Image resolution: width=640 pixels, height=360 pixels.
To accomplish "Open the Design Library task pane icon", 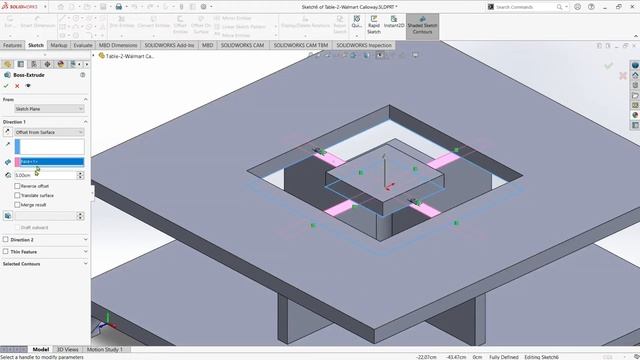I will 635,85.
